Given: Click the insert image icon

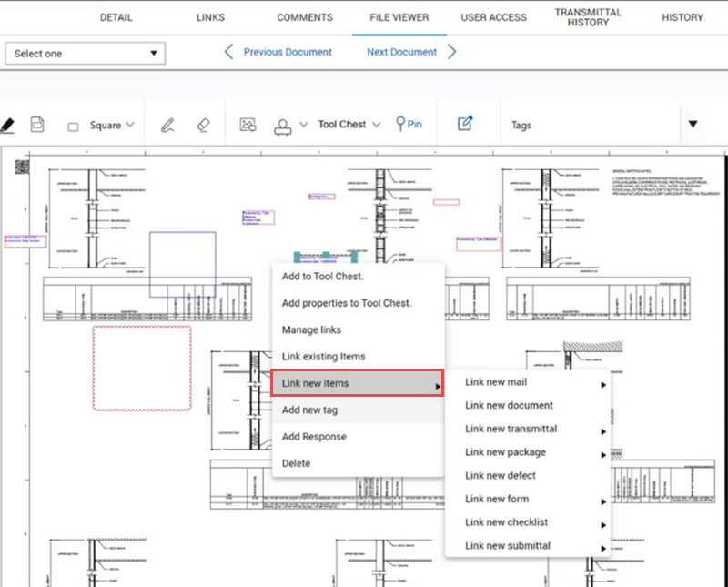Looking at the screenshot, I should click(x=248, y=125).
